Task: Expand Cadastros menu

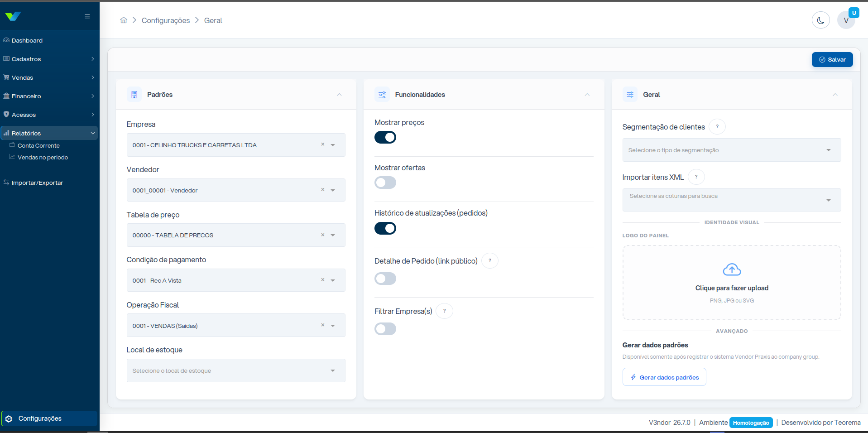Action: pos(49,59)
